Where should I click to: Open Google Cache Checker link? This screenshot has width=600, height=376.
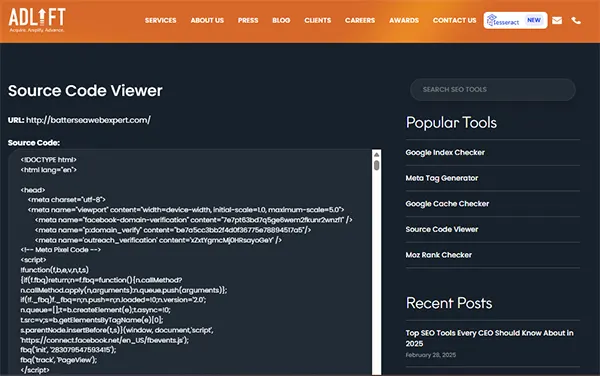447,203
